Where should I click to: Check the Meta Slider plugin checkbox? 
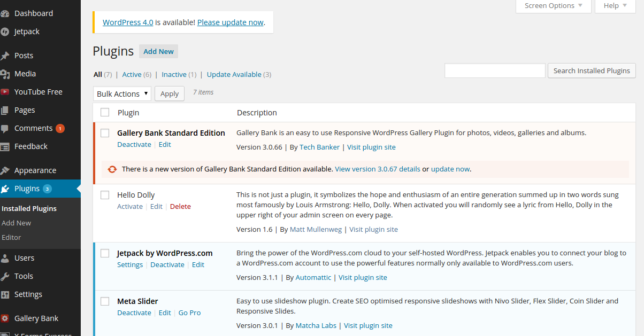pos(105,301)
